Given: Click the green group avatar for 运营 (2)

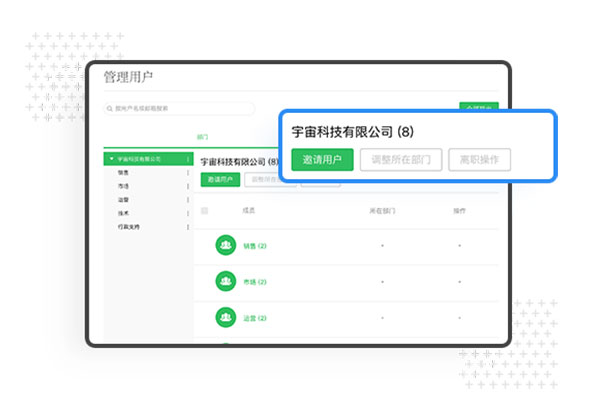Looking at the screenshot, I should click(225, 318).
